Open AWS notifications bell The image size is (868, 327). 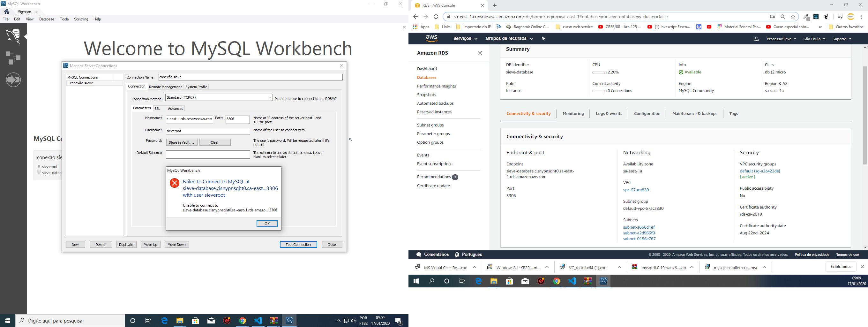click(756, 39)
